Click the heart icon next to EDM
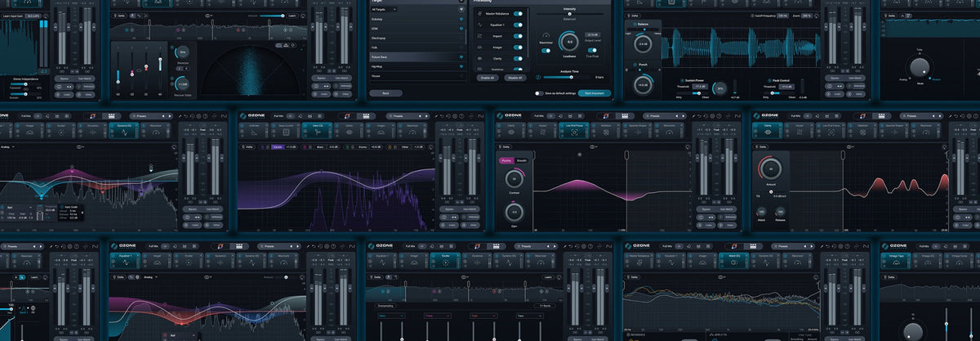The image size is (980, 341). [x=461, y=29]
